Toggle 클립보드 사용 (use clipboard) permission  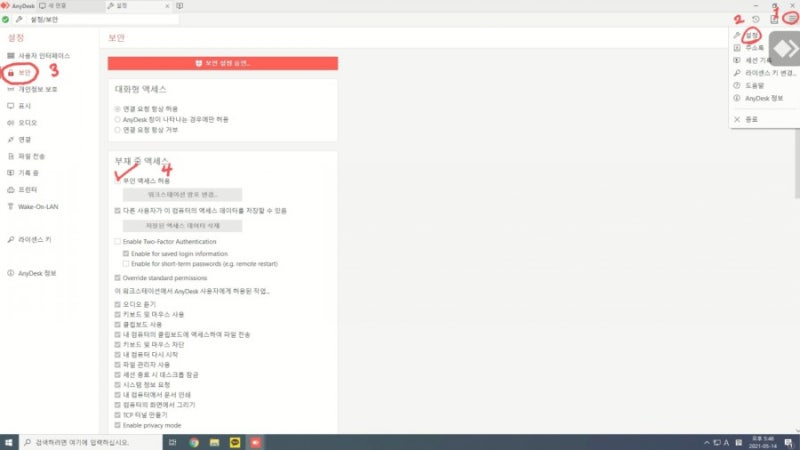[117, 324]
